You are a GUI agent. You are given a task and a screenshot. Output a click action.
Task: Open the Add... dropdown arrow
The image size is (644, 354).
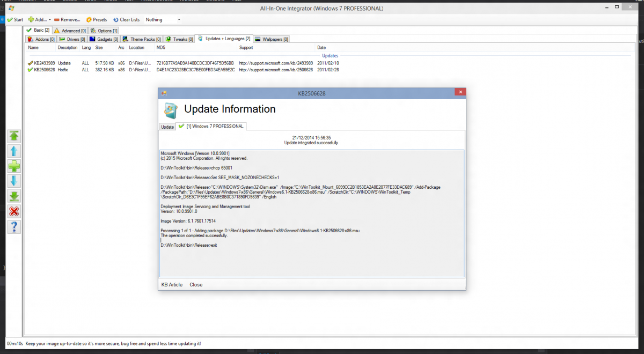click(x=50, y=20)
